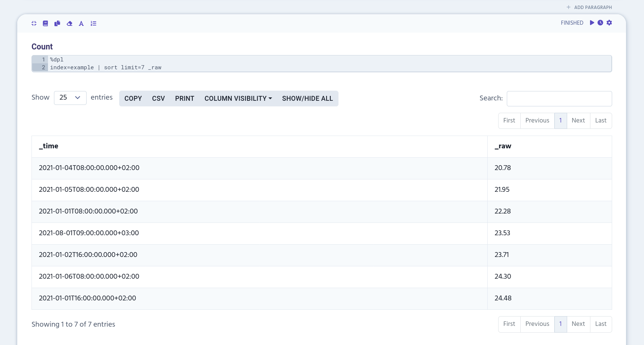Screen dimensions: 644x345
Task: Select cell 2021-01-04T08:00:00.000+02:00
Action: pos(259,168)
